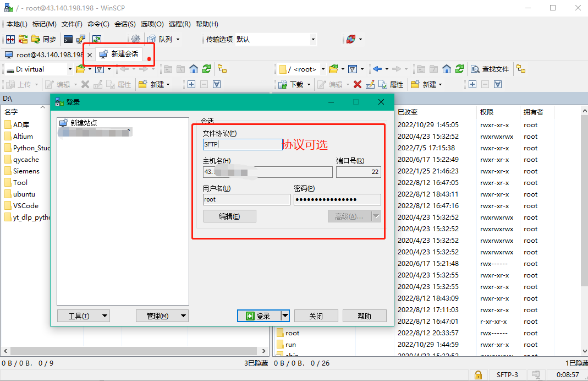The width and height of the screenshot is (588, 381).
Task: Switch to the root@43.140.198.198 session tab
Action: pos(44,55)
